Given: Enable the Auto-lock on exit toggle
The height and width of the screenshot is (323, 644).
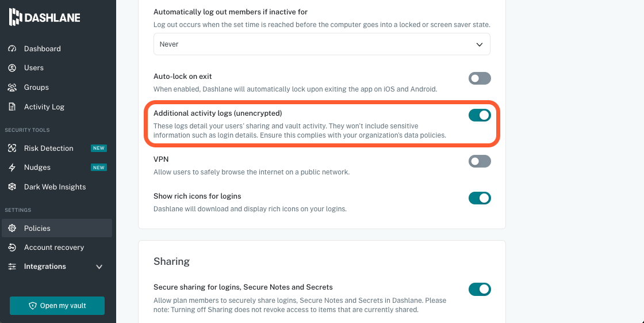Looking at the screenshot, I should [x=480, y=78].
